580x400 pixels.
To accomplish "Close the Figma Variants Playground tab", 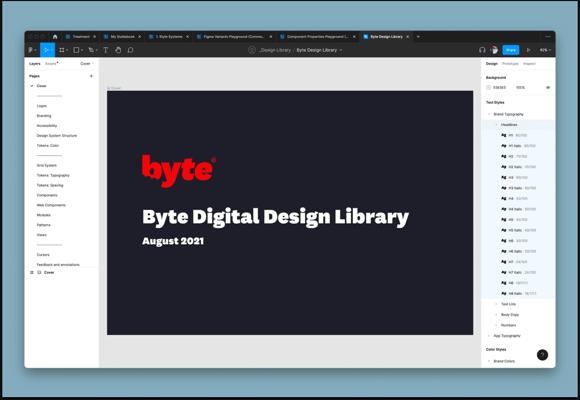I will (x=271, y=37).
